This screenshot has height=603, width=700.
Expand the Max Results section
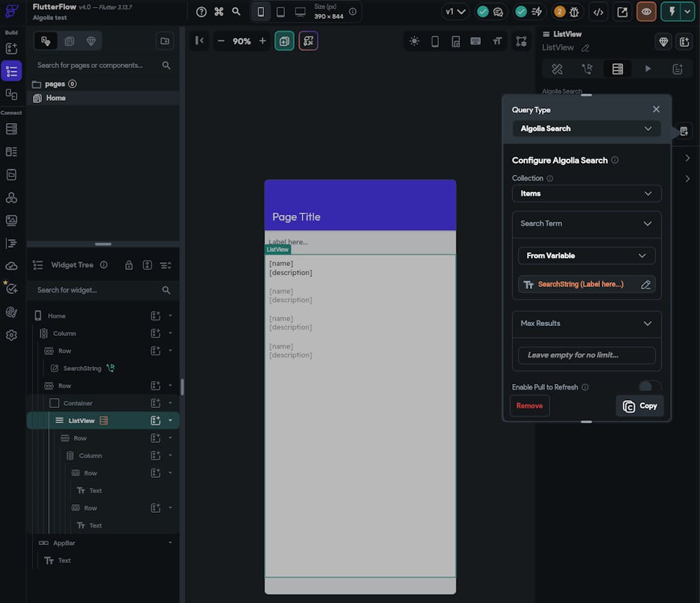tap(587, 324)
